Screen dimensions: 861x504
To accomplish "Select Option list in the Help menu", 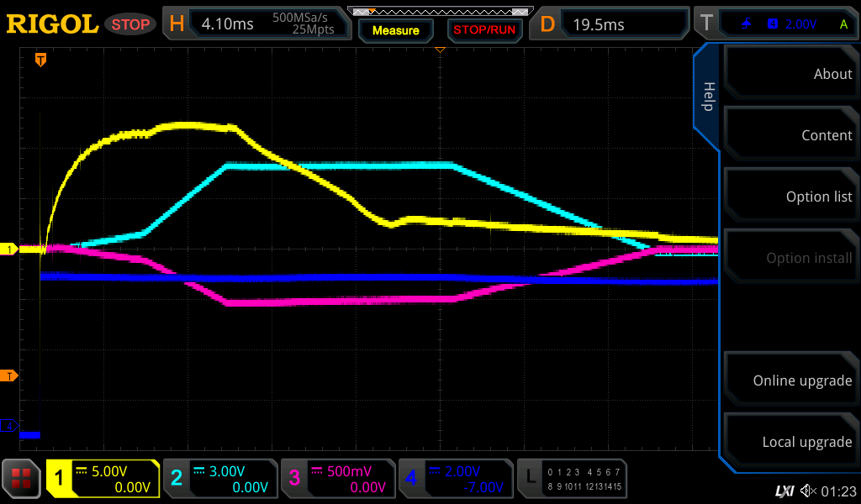I will point(790,197).
